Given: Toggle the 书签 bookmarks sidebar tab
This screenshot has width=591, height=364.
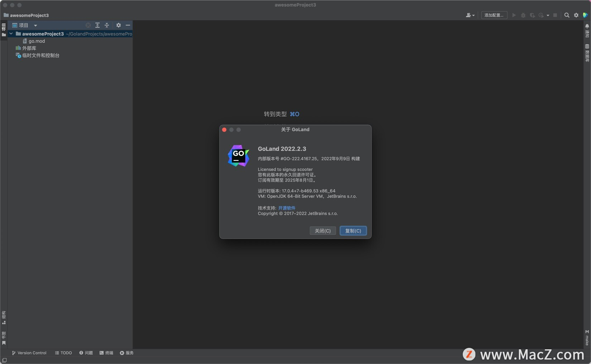Looking at the screenshot, I should coord(4,338).
